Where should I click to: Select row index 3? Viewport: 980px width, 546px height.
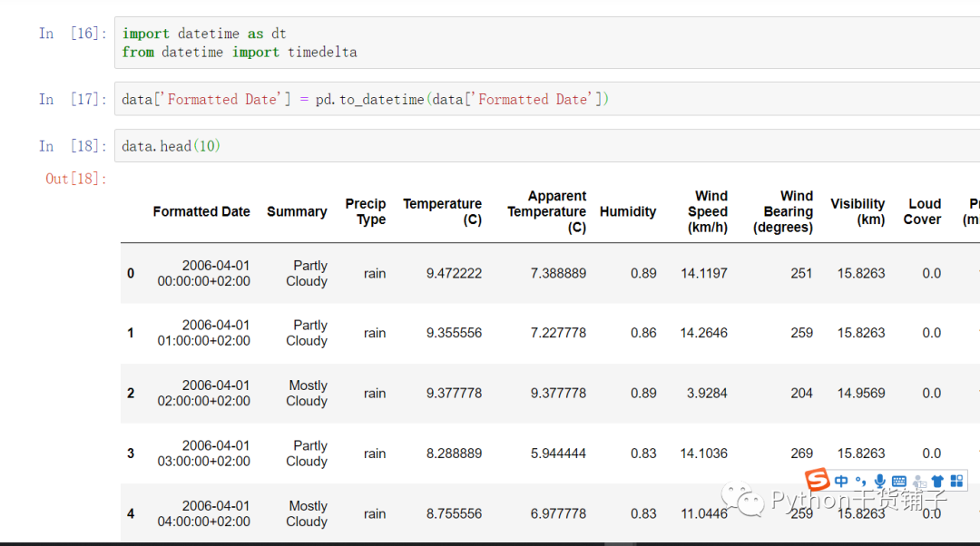[131, 453]
